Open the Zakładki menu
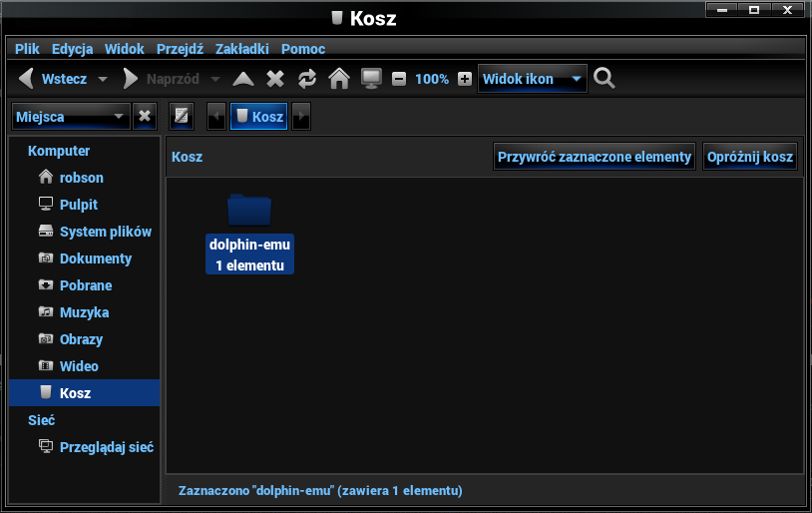Image resolution: width=812 pixels, height=513 pixels. pos(241,49)
